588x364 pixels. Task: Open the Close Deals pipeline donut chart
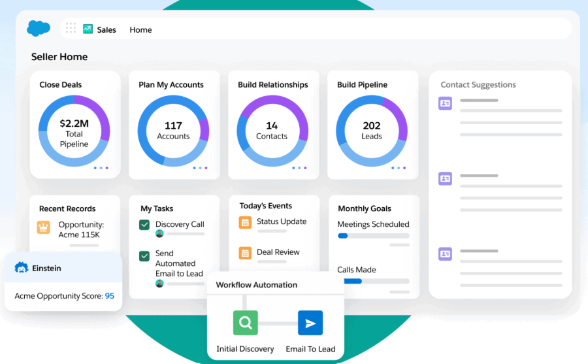tap(74, 131)
